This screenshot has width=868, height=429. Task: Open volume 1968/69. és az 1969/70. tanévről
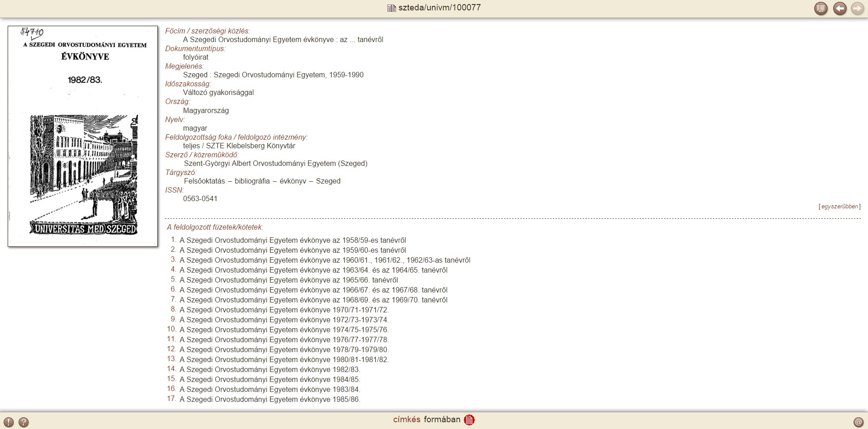coord(313,300)
